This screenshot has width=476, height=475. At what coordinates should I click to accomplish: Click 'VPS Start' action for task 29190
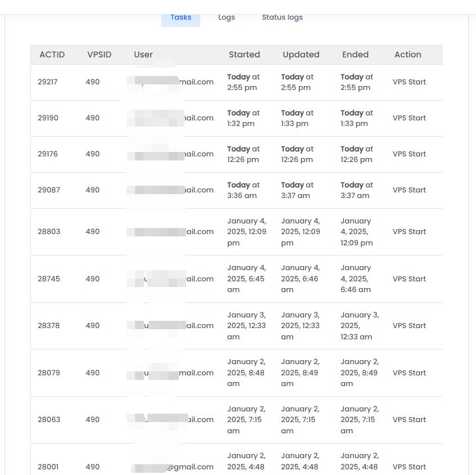[409, 118]
